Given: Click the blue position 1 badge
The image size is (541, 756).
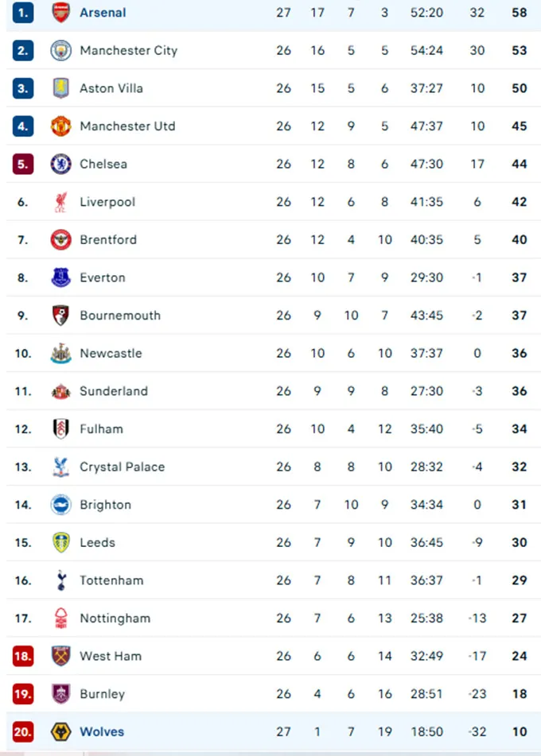Looking at the screenshot, I should [x=23, y=13].
